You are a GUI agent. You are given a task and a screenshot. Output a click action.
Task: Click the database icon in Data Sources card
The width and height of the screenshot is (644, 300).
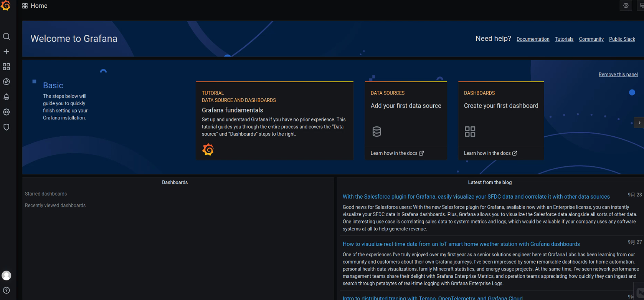[x=377, y=131]
